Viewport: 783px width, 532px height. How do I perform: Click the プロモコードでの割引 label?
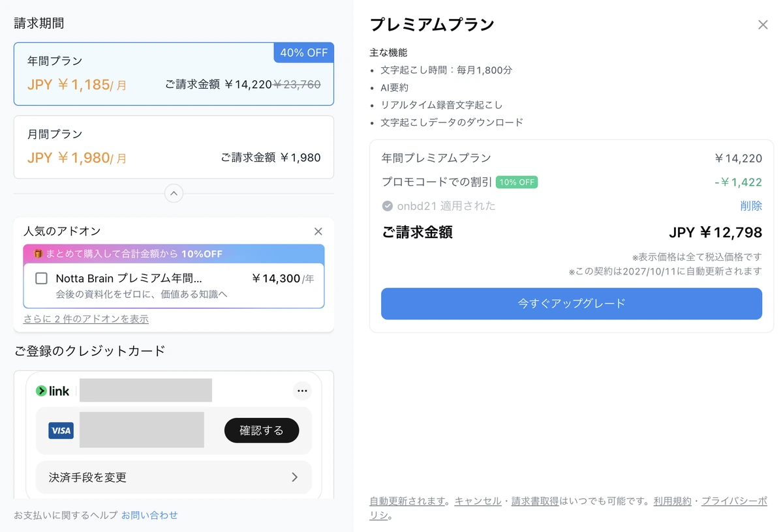pos(436,183)
